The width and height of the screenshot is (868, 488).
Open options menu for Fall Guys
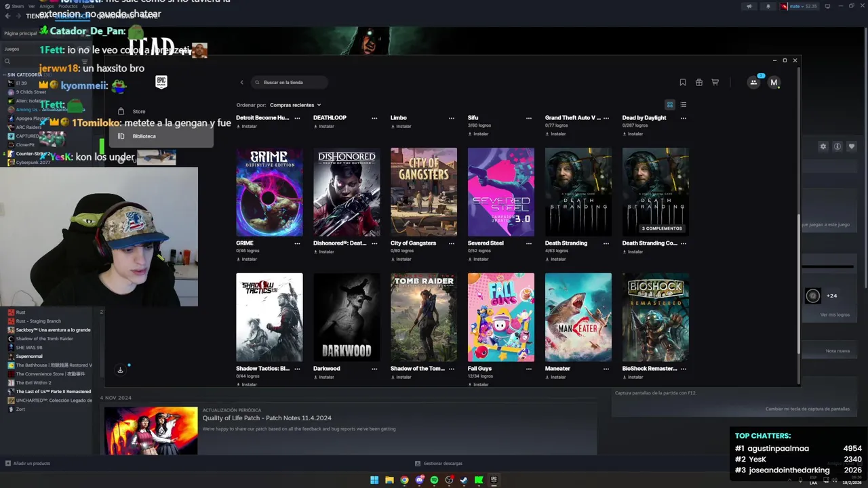click(x=529, y=369)
